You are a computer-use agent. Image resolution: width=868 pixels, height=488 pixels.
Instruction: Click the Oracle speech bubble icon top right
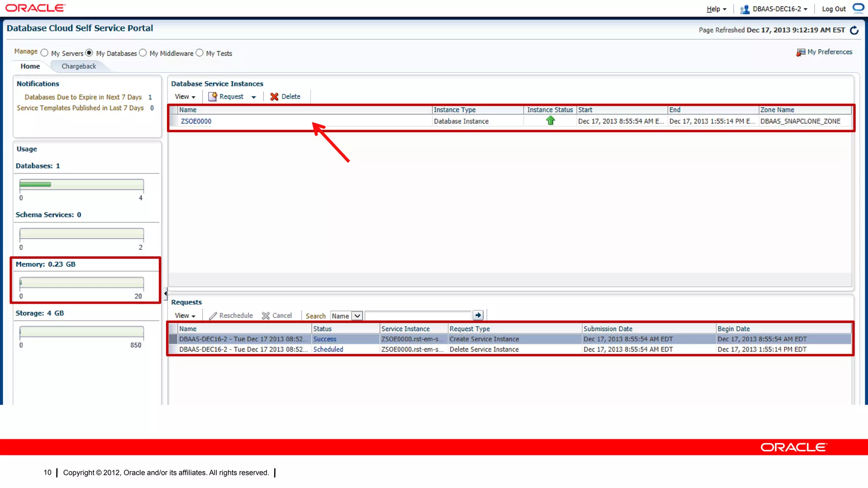click(x=858, y=8)
